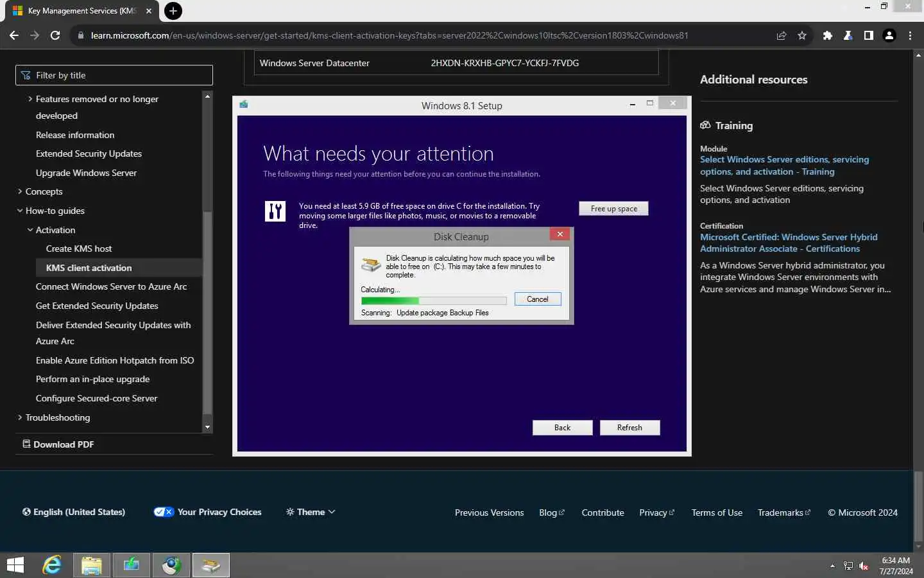
Task: Collapse the Activation subsection
Action: (51, 230)
